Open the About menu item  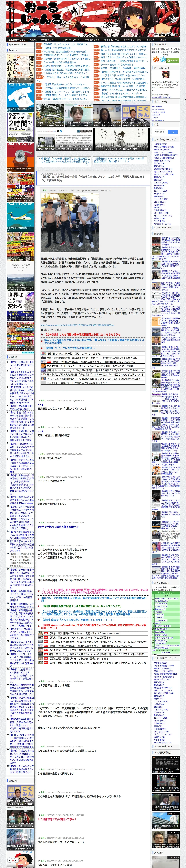33,40
